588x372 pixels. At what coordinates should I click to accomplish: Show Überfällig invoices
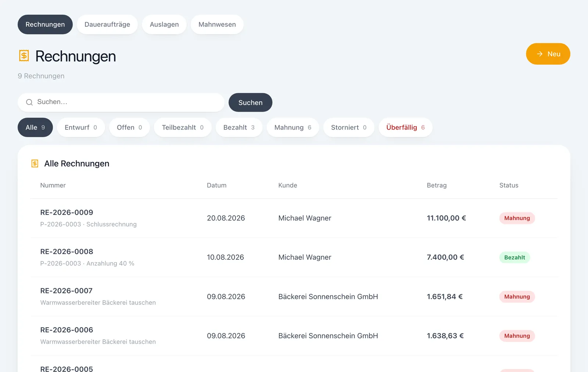(x=405, y=127)
